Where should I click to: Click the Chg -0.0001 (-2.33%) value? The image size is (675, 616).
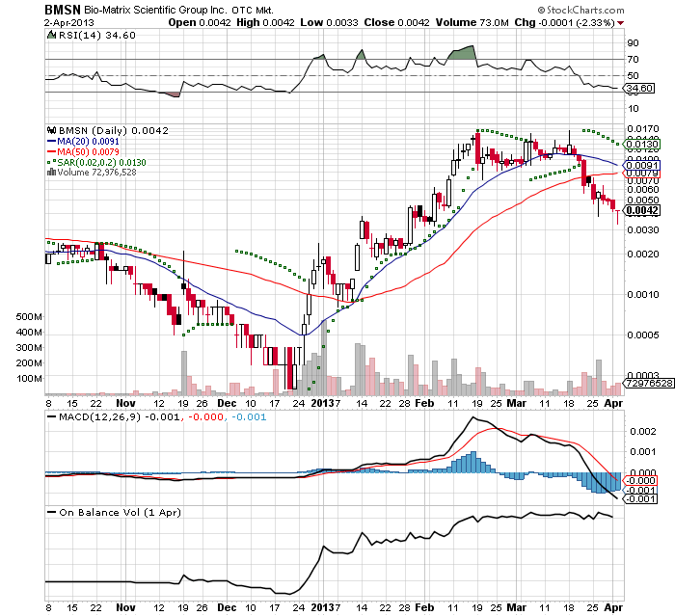(564, 23)
